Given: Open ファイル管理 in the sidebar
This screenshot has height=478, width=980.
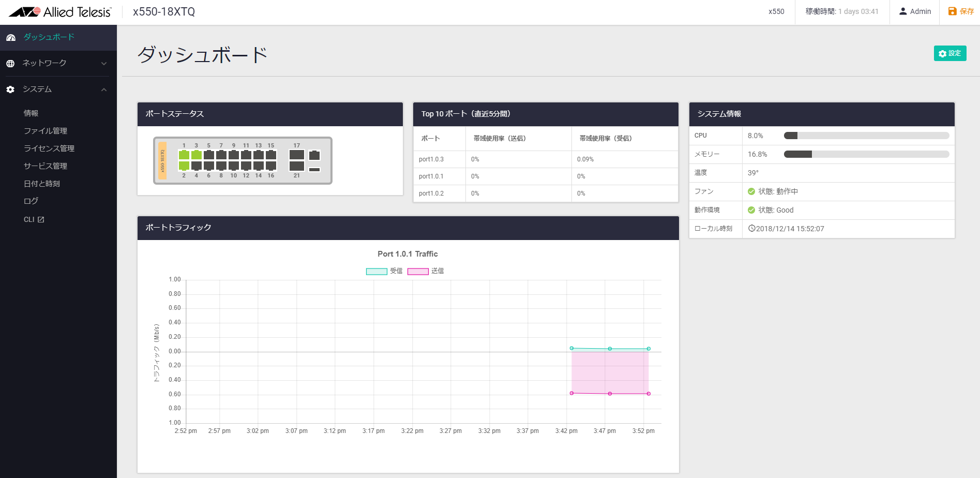Looking at the screenshot, I should click(x=46, y=131).
